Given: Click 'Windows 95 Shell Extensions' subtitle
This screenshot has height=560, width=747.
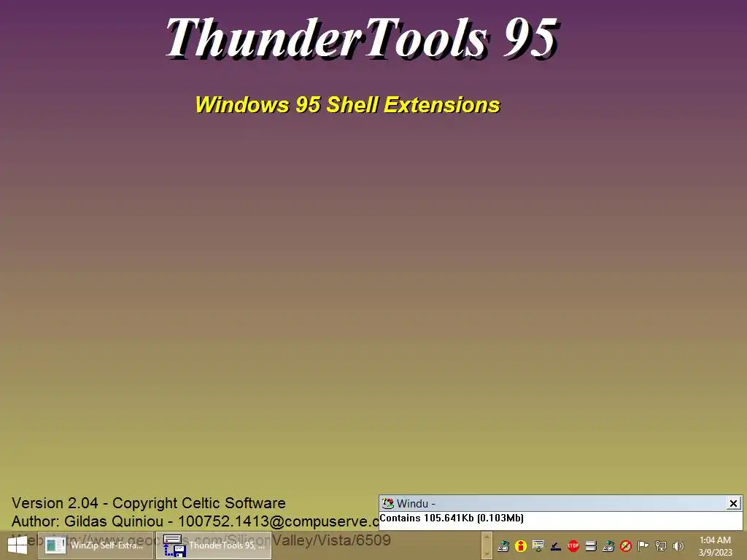Looking at the screenshot, I should click(x=348, y=105).
